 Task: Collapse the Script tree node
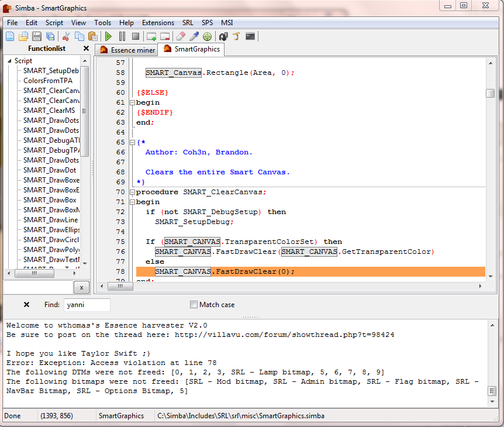[10, 61]
